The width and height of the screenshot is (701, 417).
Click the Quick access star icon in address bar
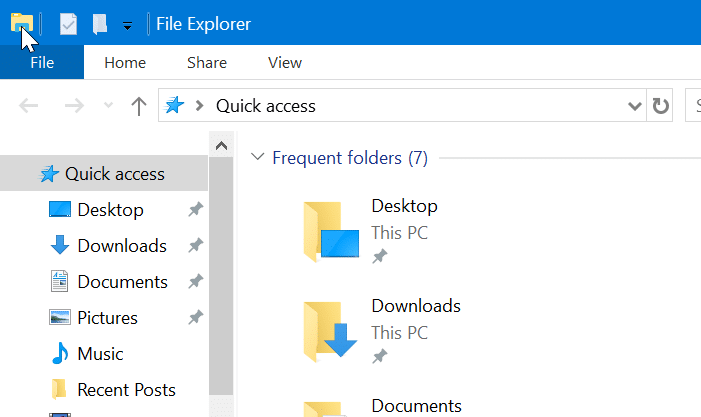click(174, 105)
